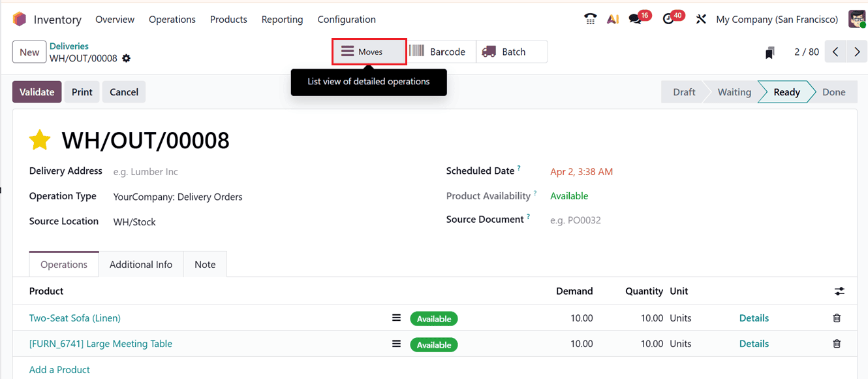The width and height of the screenshot is (868, 379).
Task: Open Details for the Large Meeting Table line
Action: point(754,343)
